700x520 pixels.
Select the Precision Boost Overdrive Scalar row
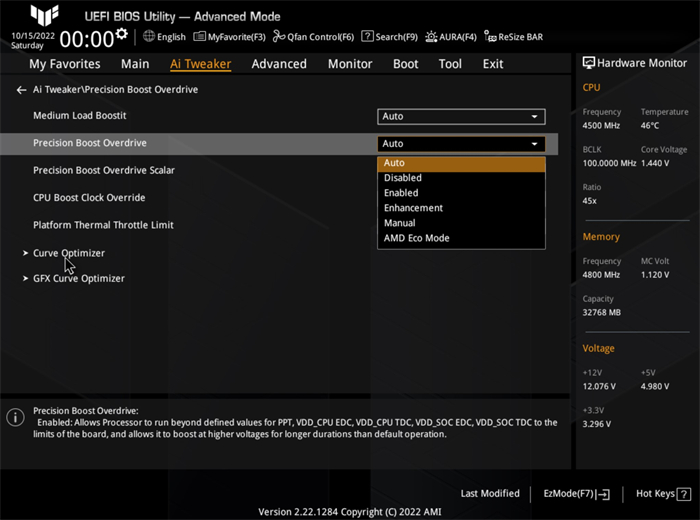(x=104, y=171)
